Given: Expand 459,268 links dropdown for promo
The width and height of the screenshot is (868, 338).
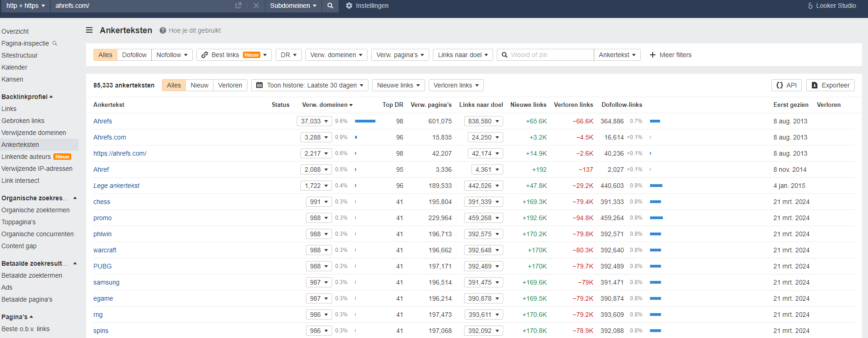Looking at the screenshot, I should 483,218.
